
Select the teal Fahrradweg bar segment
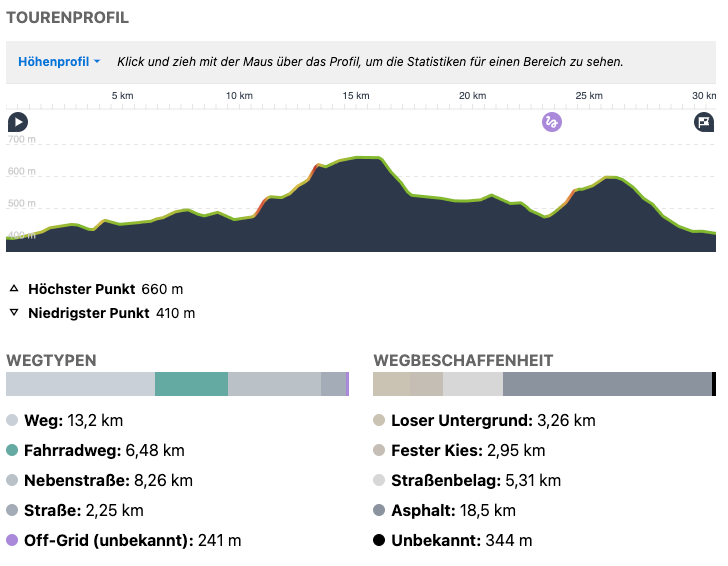pos(191,384)
